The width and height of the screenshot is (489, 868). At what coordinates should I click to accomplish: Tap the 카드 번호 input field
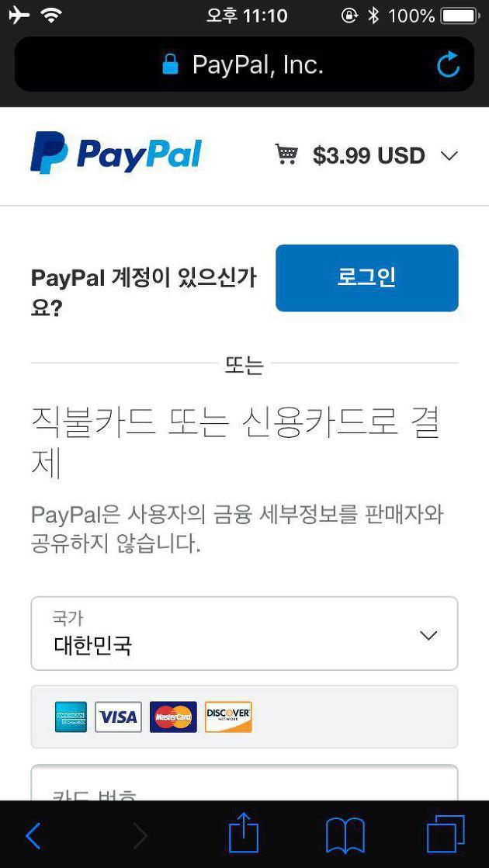[x=244, y=783]
